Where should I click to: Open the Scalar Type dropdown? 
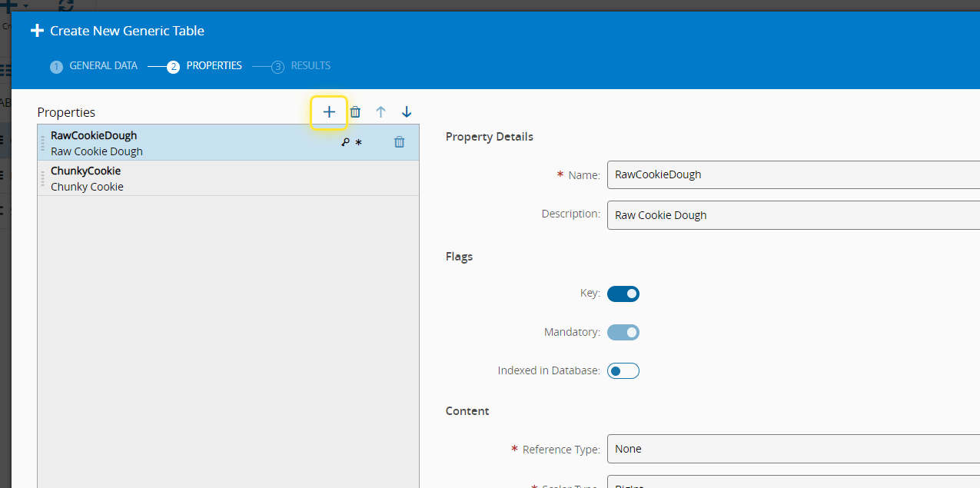click(792, 483)
